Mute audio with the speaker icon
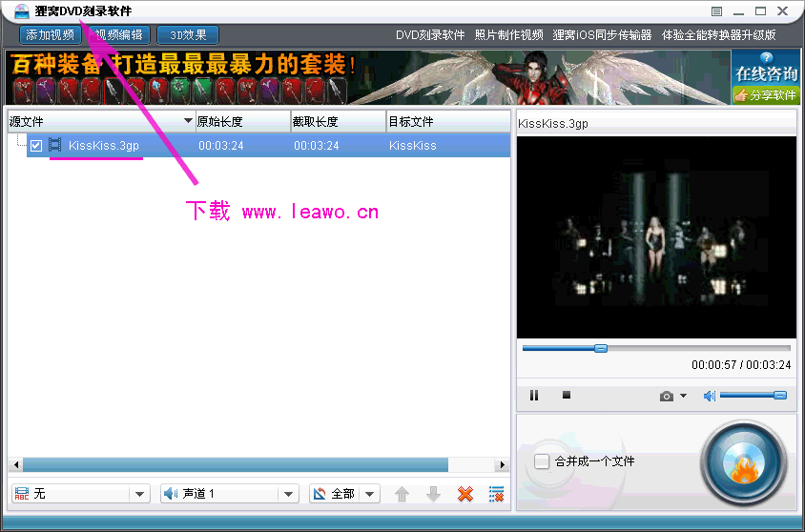 point(709,396)
